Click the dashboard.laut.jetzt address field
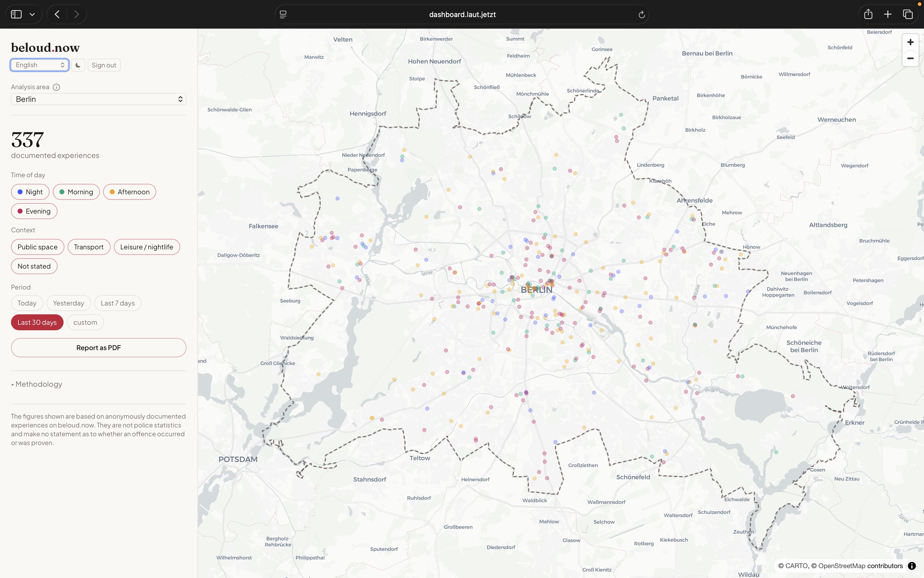The image size is (924, 578). point(462,15)
